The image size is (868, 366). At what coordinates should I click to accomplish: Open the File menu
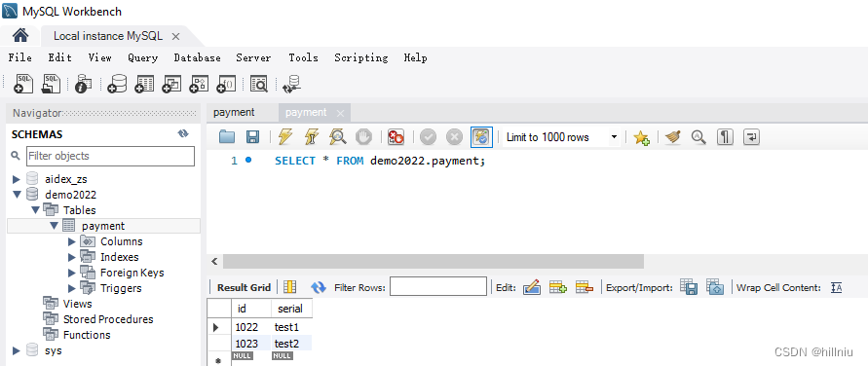(x=19, y=57)
